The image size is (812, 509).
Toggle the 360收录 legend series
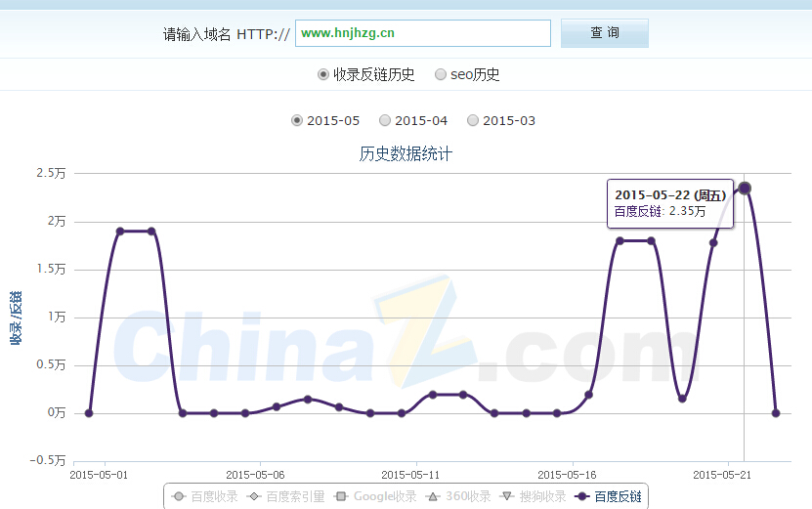tap(458, 496)
